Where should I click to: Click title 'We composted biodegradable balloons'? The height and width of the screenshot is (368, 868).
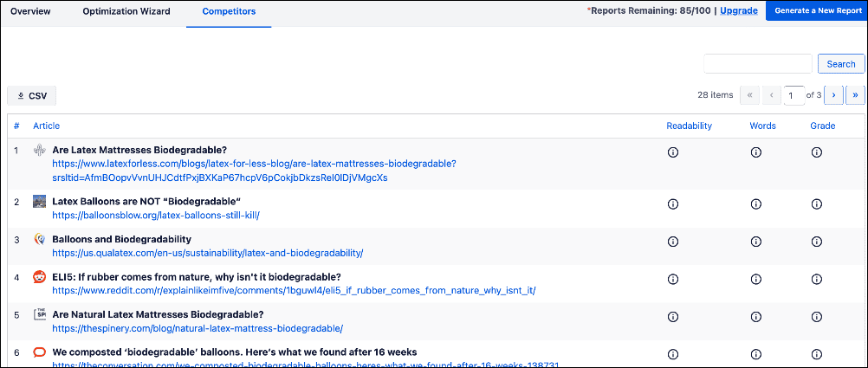tap(235, 352)
